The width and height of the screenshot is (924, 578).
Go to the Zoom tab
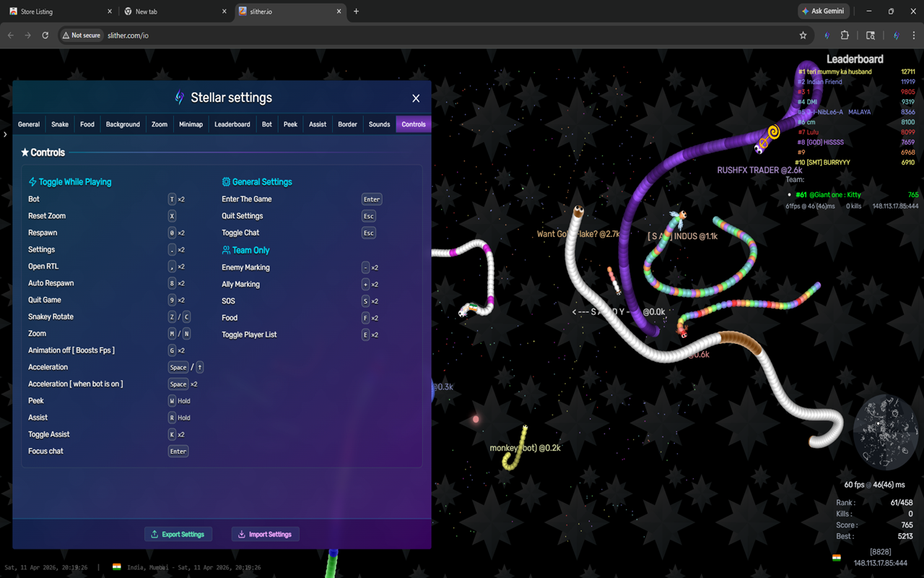click(x=160, y=124)
